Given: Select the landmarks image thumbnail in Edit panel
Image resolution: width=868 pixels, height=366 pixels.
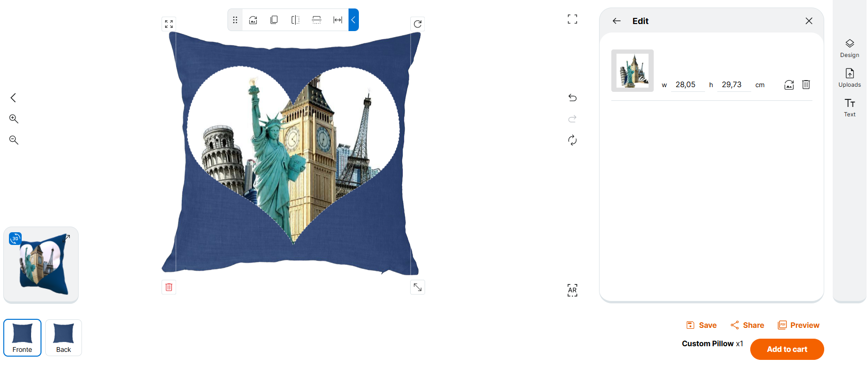Looking at the screenshot, I should tap(633, 71).
